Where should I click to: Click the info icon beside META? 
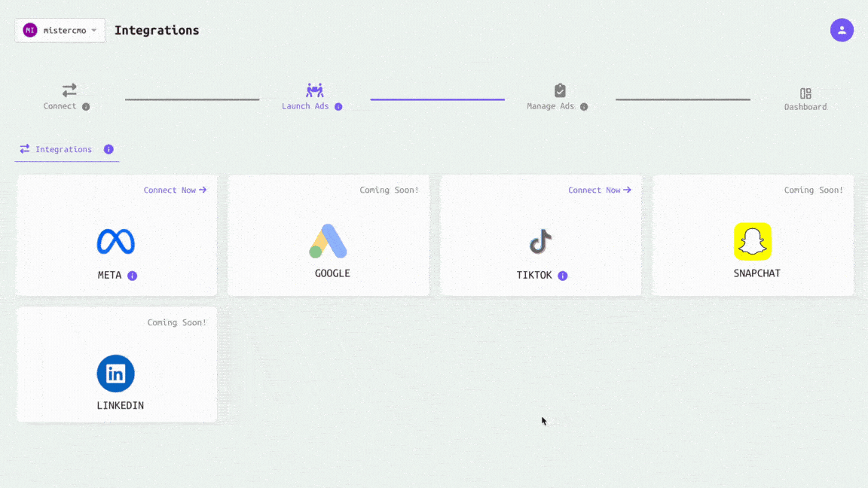(x=133, y=276)
